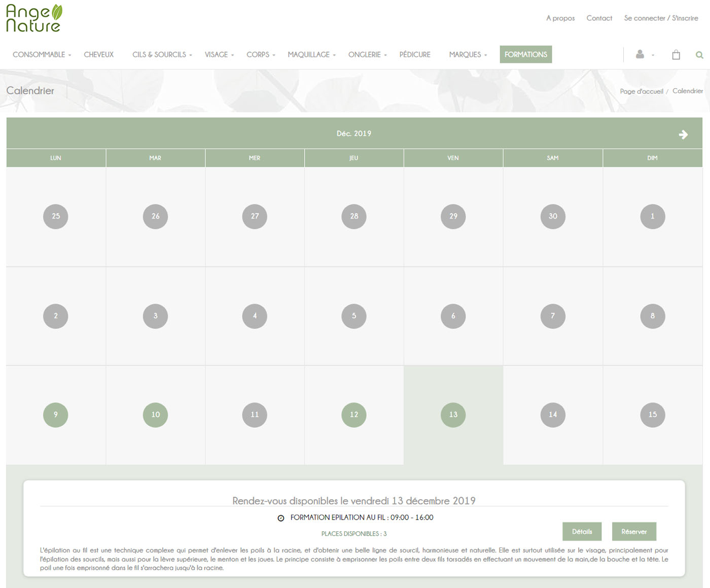Expand the Consommable dropdown menu
This screenshot has width=710, height=588.
pyautogui.click(x=42, y=55)
